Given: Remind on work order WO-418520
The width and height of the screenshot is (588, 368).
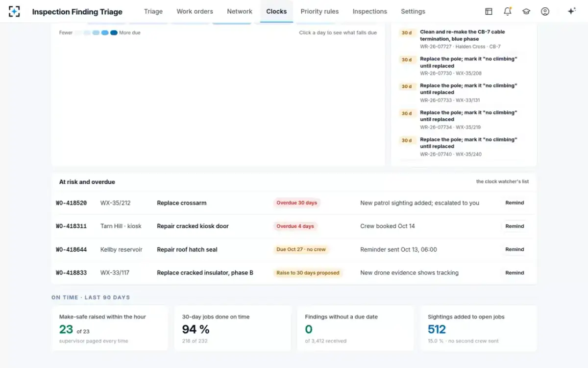Looking at the screenshot, I should click(514, 203).
